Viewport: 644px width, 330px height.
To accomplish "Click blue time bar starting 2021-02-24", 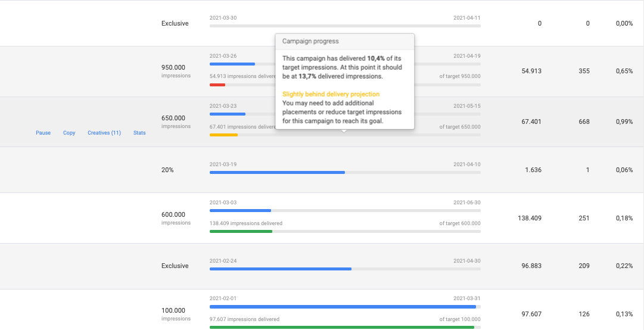I will [x=280, y=269].
